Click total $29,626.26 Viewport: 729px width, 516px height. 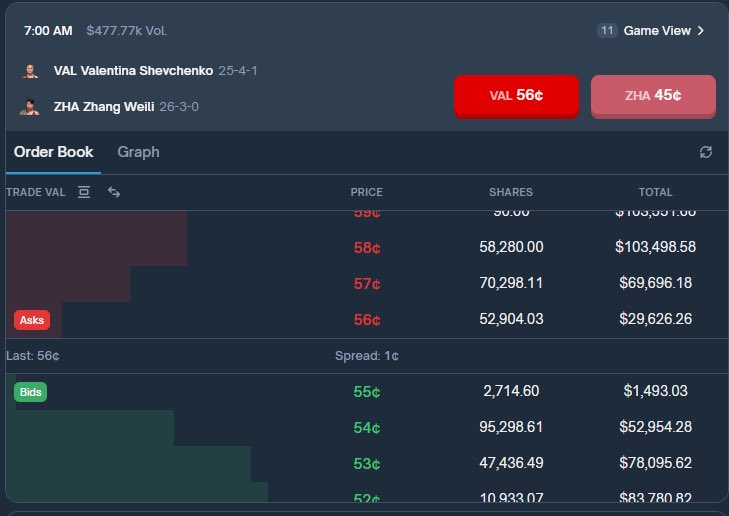(656, 319)
